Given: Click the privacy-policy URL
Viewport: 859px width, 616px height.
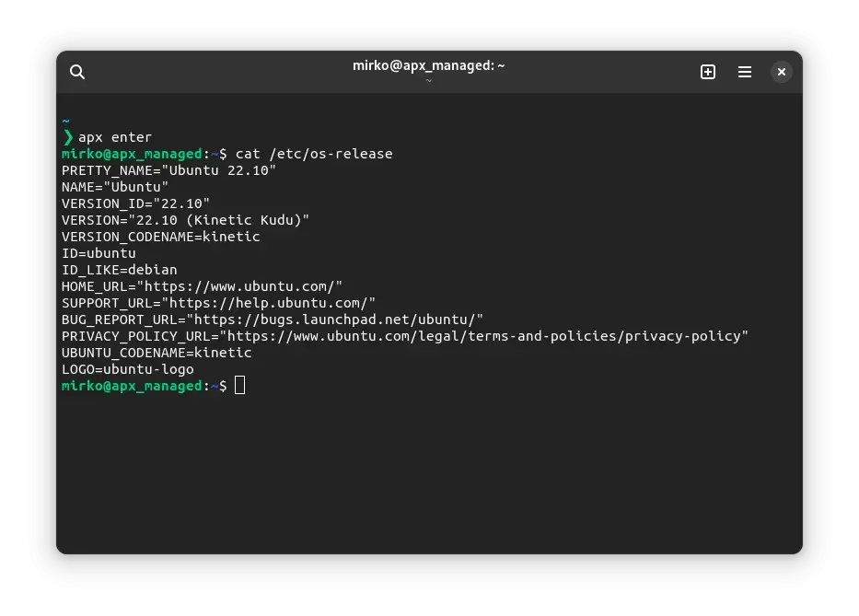Looking at the screenshot, I should [483, 336].
